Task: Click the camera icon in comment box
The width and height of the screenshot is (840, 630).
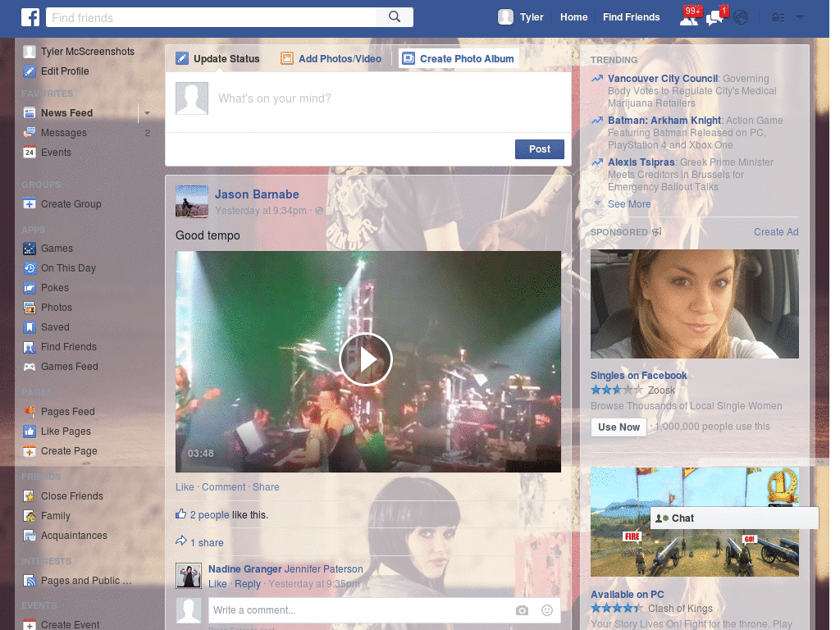Action: [522, 610]
